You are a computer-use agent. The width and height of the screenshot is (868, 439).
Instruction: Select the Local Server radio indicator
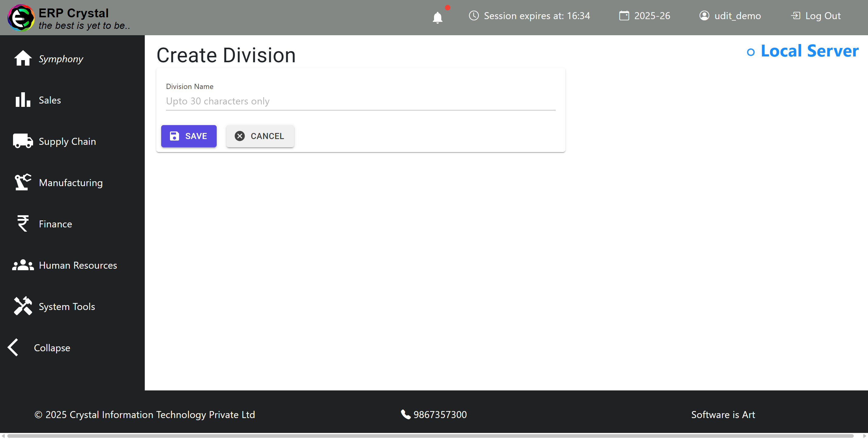pyautogui.click(x=751, y=52)
